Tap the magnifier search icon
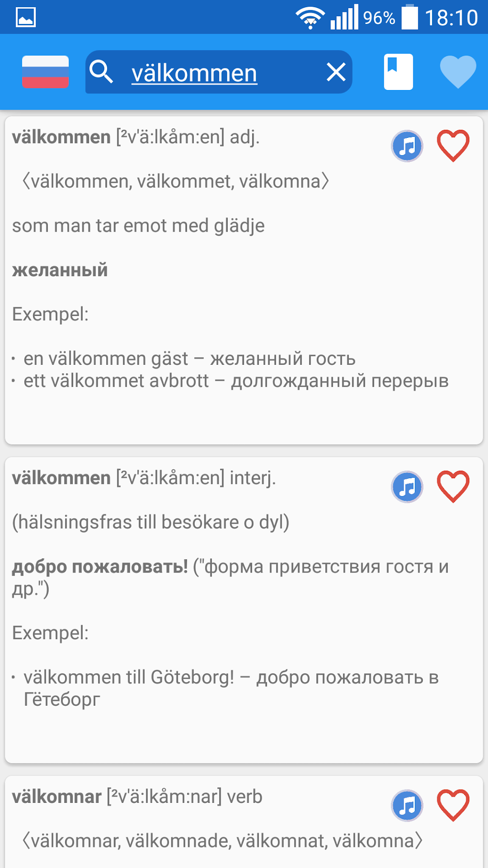The width and height of the screenshot is (488, 868). coord(101,72)
